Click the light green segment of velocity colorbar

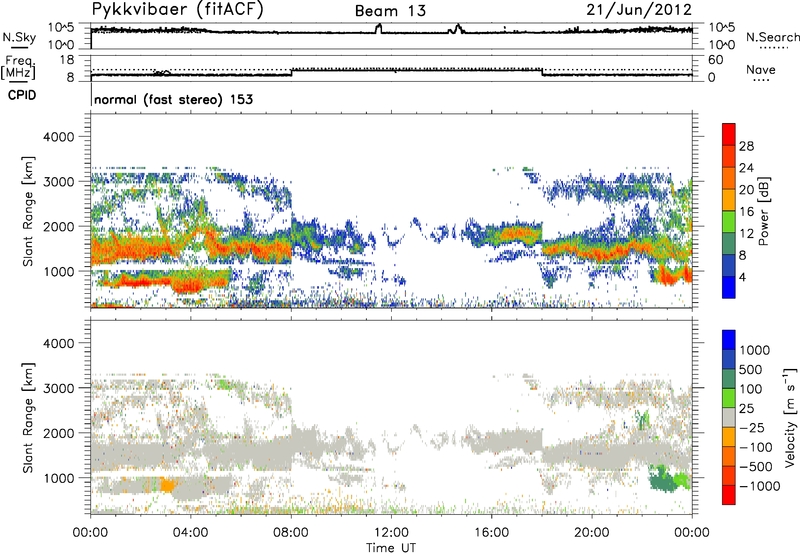coord(729,398)
